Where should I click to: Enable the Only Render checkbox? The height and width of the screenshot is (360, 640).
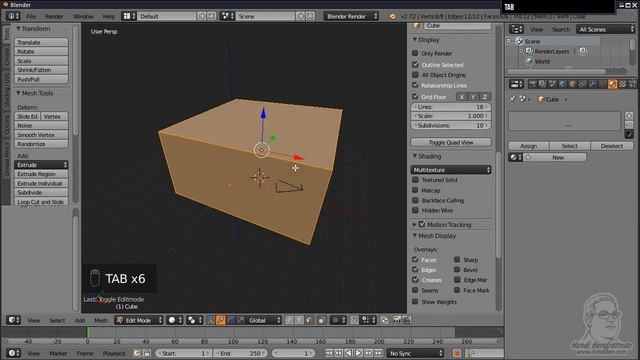415,53
